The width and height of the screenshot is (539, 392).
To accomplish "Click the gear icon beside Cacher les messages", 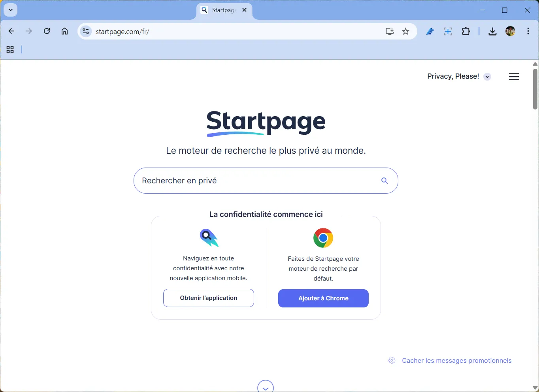I will click(392, 360).
